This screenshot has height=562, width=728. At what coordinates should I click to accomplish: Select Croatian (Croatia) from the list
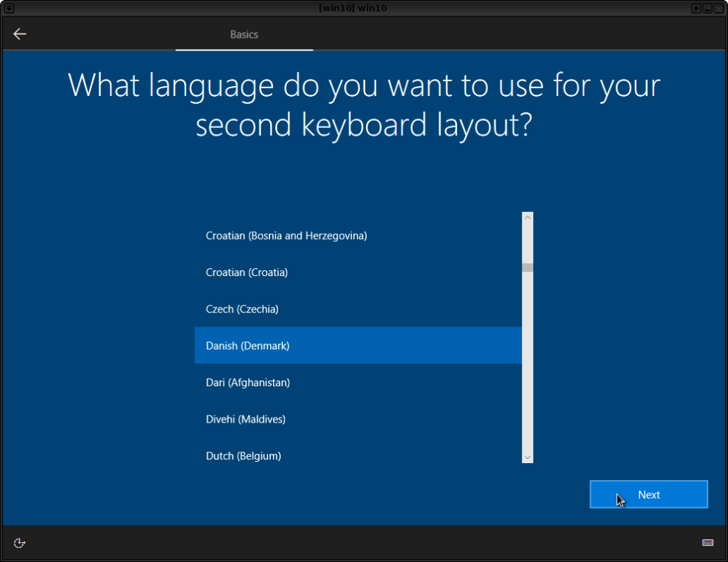tap(358, 272)
